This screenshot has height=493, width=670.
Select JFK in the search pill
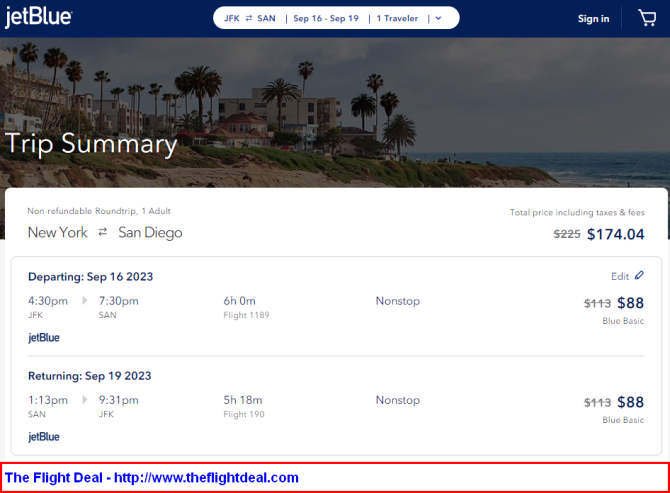[232, 18]
